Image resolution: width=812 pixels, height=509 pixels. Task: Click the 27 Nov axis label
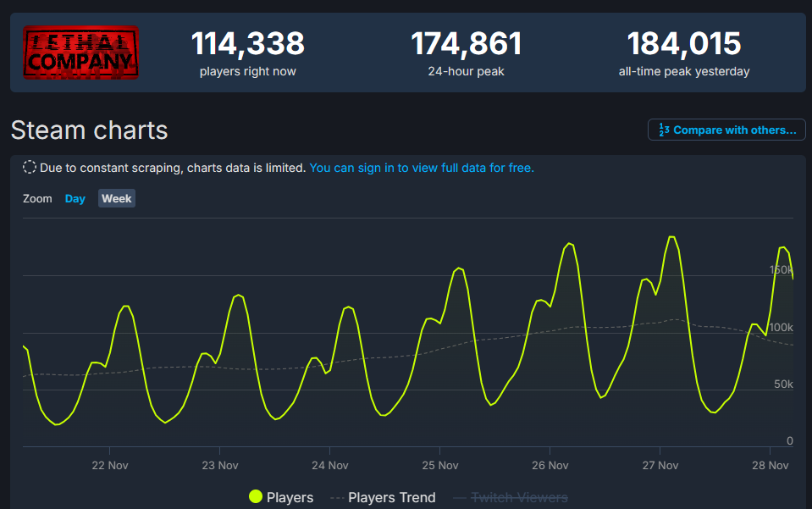click(x=660, y=466)
